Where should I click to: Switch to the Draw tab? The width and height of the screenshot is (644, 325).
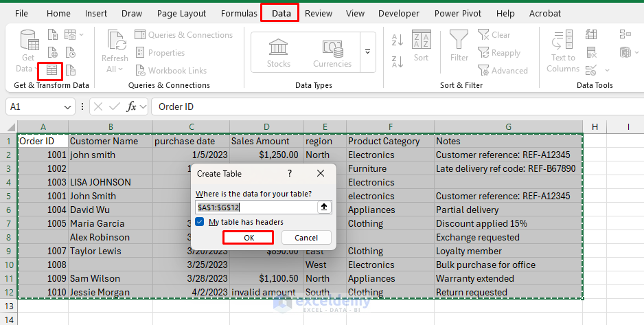(x=132, y=14)
